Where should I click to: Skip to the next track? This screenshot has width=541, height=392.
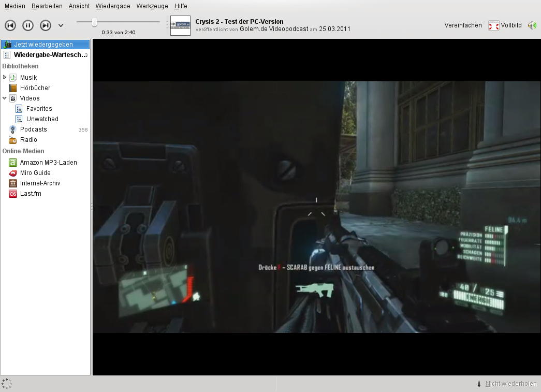(46, 25)
